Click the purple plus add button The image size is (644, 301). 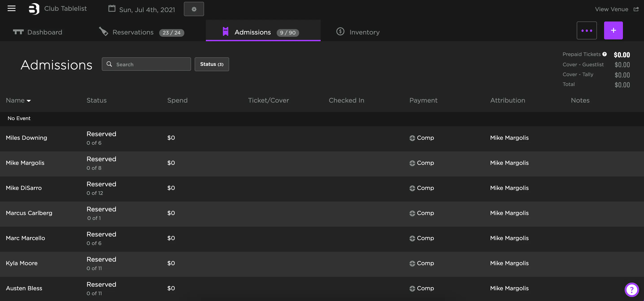[x=613, y=30]
